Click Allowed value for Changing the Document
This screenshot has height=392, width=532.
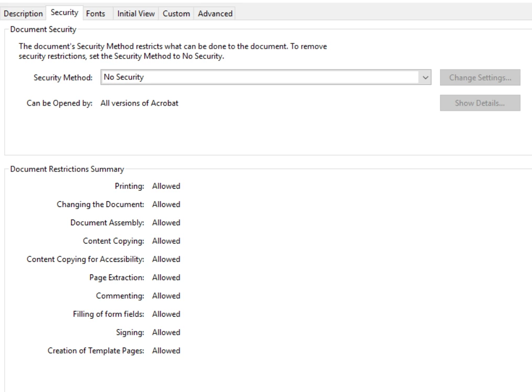coord(166,204)
